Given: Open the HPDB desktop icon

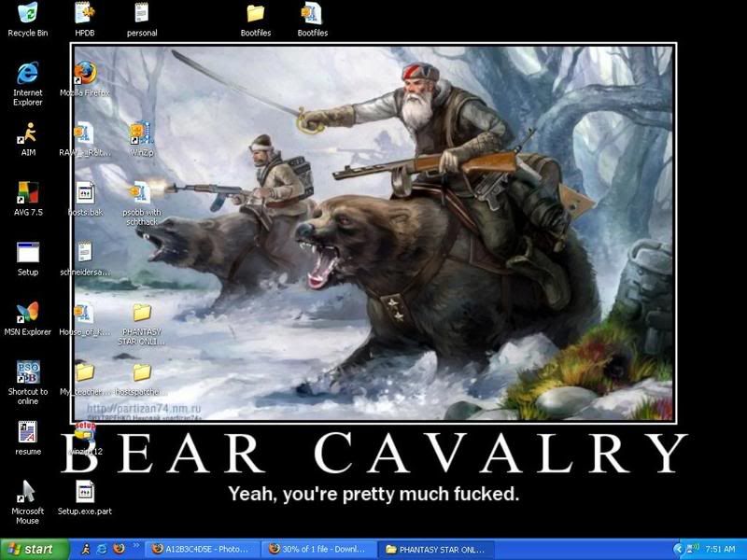Looking at the screenshot, I should coord(85,13).
